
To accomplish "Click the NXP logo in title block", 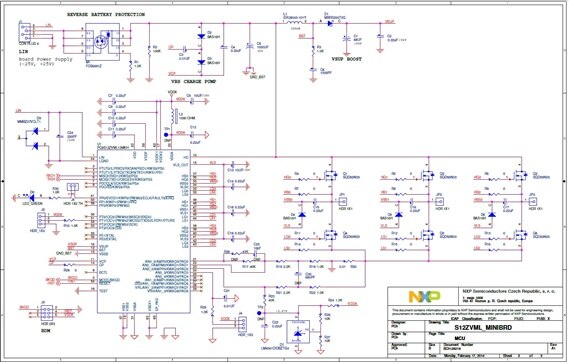I will (424, 297).
